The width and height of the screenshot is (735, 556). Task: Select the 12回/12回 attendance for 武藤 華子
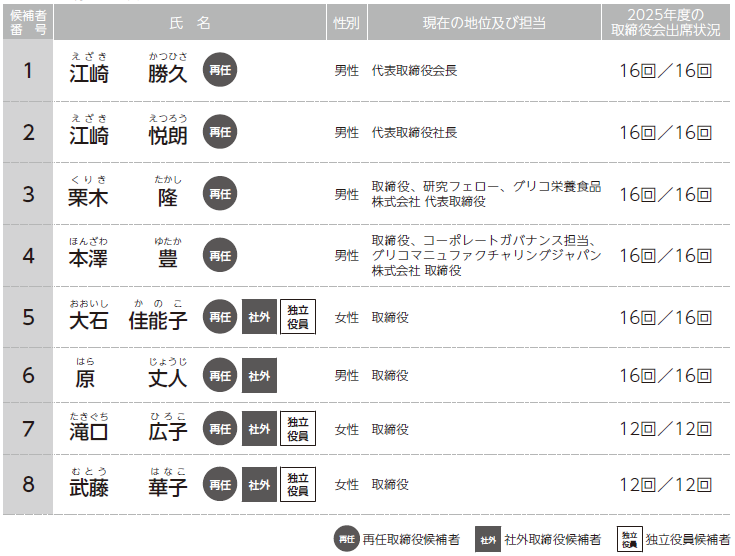click(665, 485)
